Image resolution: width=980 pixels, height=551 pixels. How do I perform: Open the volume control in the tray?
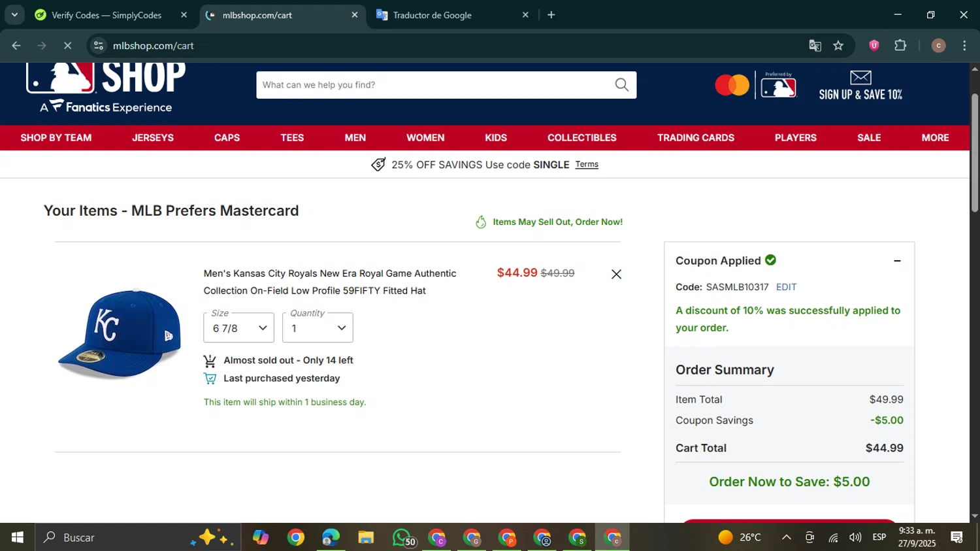click(855, 537)
